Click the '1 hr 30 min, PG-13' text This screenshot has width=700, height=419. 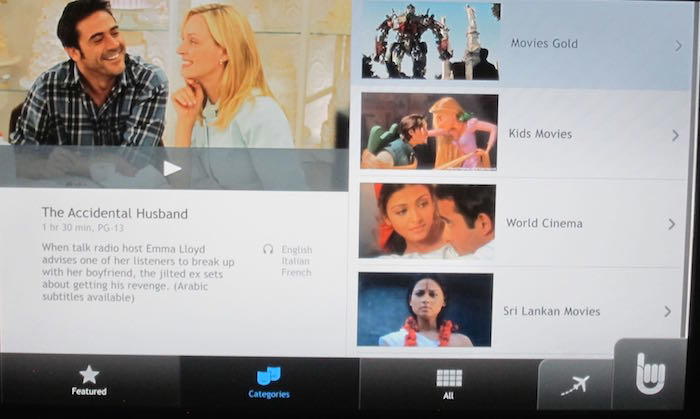coord(83,228)
